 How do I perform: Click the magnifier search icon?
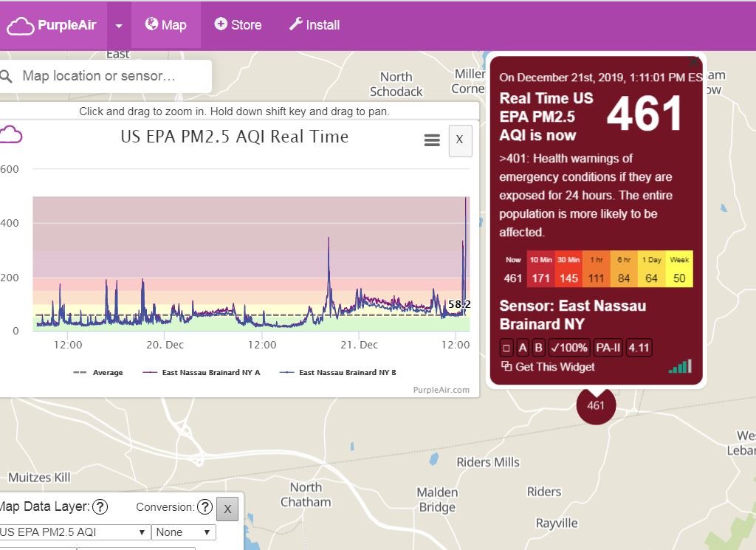[x=6, y=76]
